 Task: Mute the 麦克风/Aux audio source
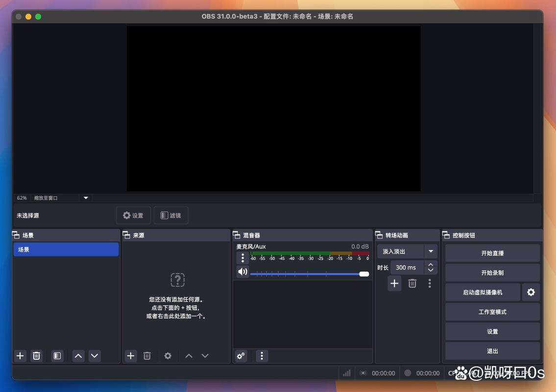242,271
